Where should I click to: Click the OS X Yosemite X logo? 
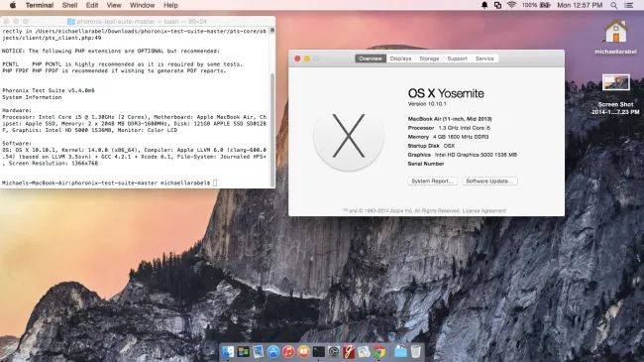point(349,136)
